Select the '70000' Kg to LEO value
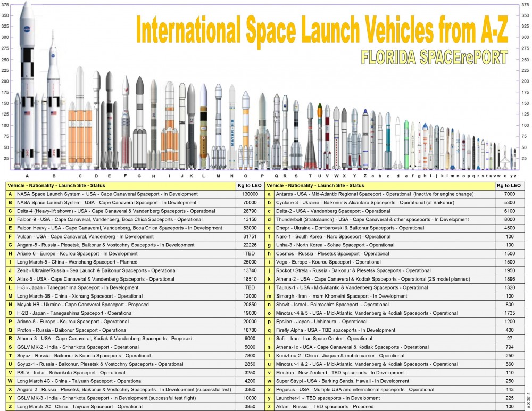The height and width of the screenshot is (411, 532). point(250,202)
